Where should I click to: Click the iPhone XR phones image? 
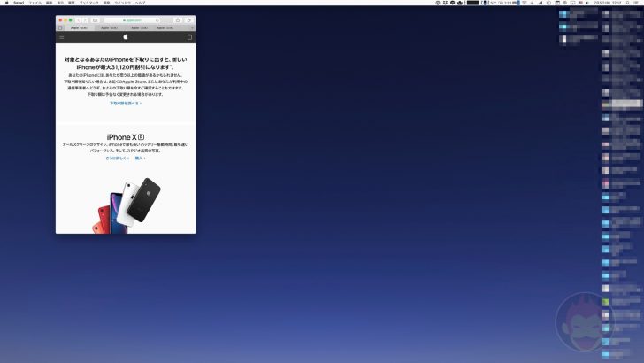pyautogui.click(x=126, y=205)
